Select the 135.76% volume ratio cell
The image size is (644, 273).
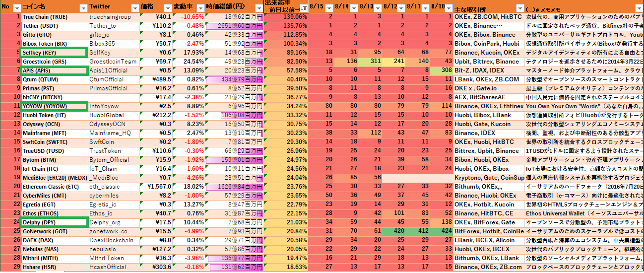pos(286,26)
